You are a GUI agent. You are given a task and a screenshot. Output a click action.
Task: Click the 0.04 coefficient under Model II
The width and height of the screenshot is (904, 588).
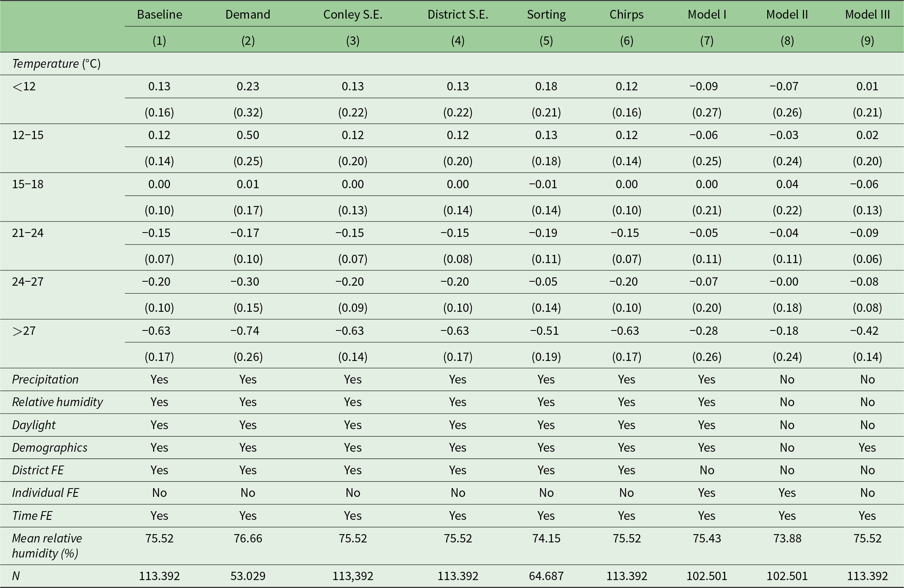(x=787, y=184)
